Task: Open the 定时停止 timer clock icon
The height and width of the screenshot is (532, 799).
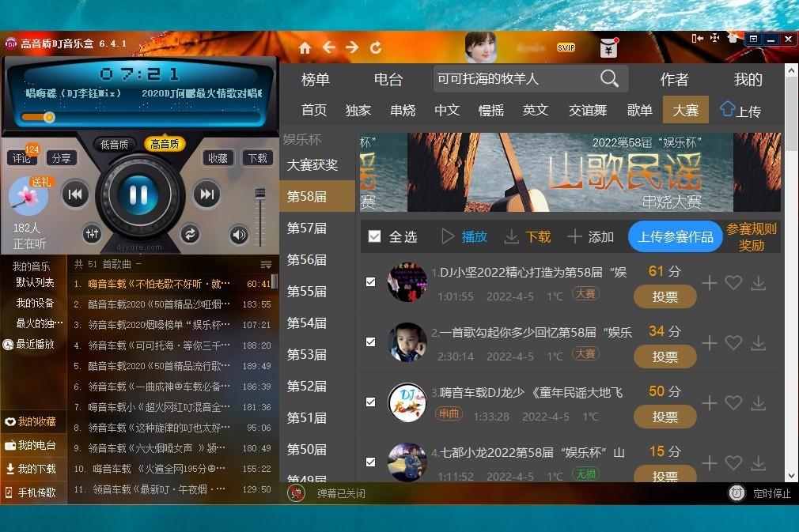Action: point(737,492)
